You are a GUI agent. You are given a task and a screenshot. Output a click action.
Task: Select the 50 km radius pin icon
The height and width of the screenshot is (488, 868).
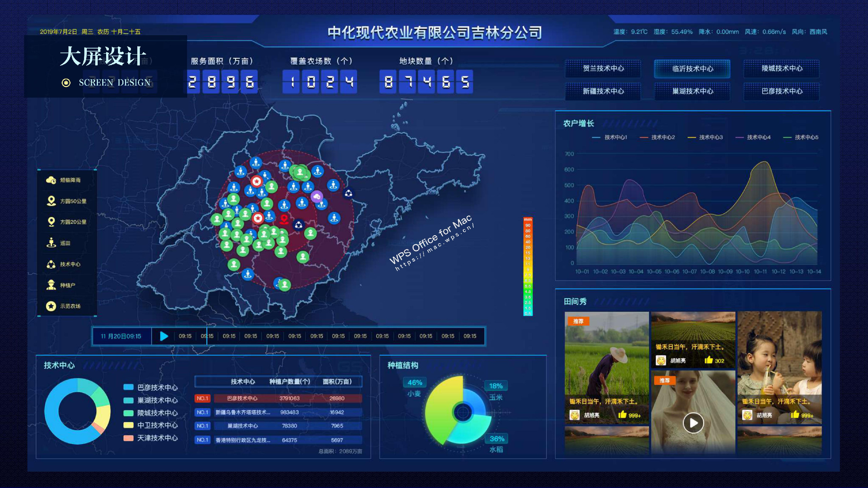coord(51,201)
